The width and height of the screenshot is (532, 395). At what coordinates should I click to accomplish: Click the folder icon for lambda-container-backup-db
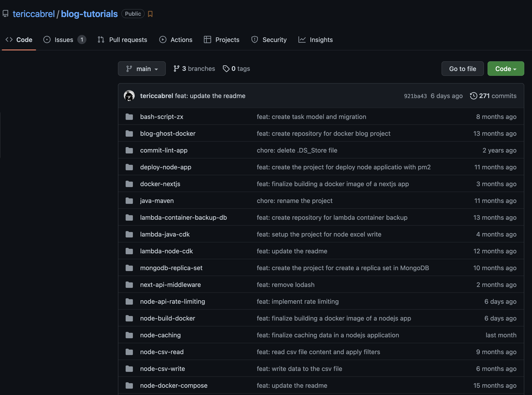[129, 217]
